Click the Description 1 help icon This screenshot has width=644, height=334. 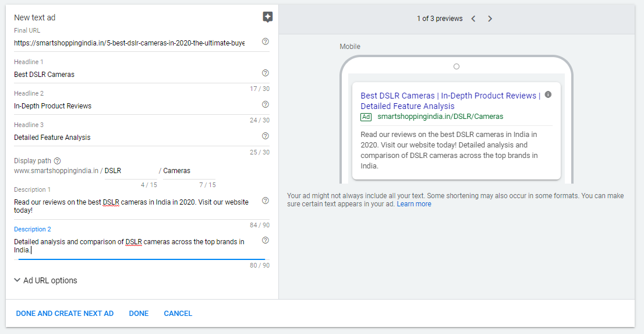(x=266, y=201)
